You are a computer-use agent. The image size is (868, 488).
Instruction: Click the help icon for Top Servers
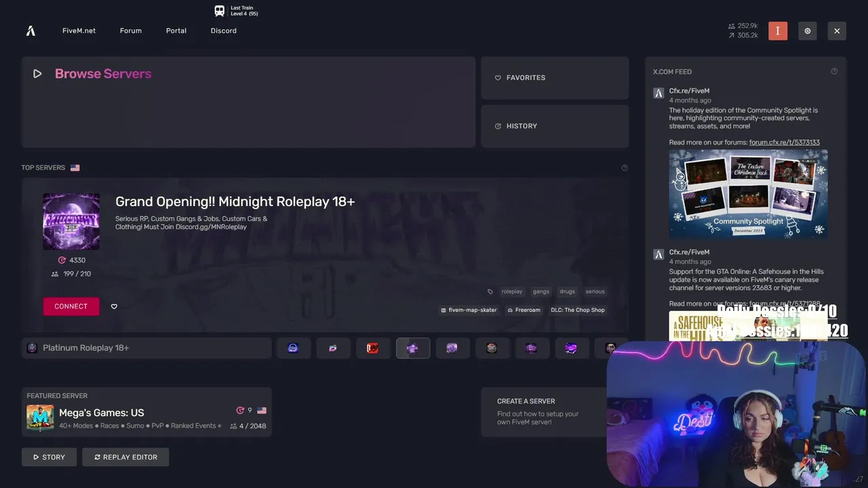(x=625, y=167)
